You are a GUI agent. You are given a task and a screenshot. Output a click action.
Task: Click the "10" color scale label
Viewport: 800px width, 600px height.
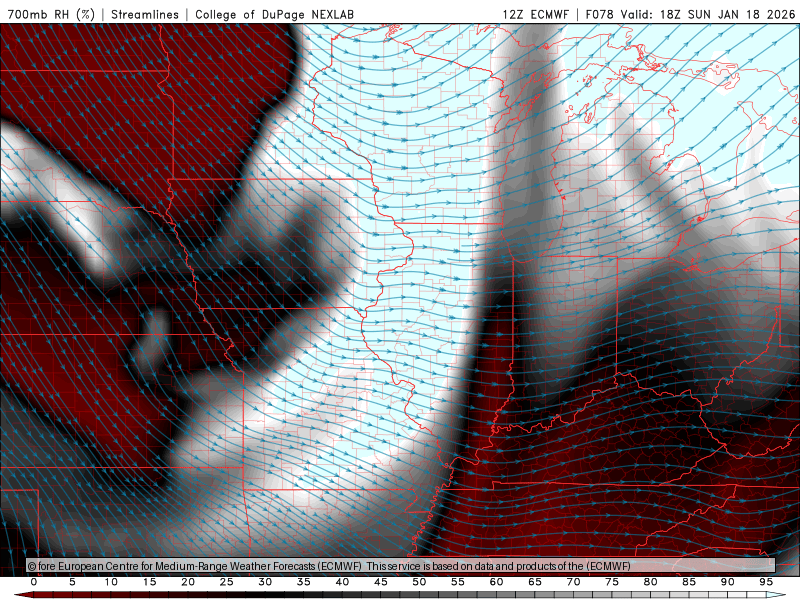111,582
